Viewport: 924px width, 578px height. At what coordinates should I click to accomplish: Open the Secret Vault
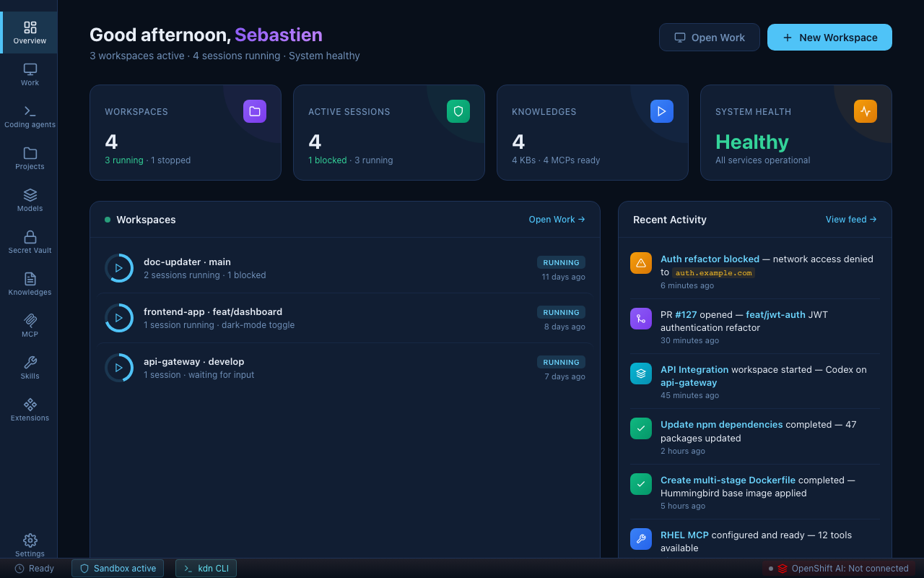[30, 242]
